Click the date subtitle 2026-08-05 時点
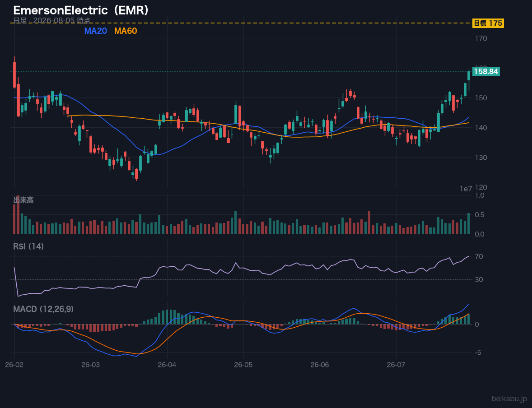This screenshot has width=532, height=408. point(62,20)
